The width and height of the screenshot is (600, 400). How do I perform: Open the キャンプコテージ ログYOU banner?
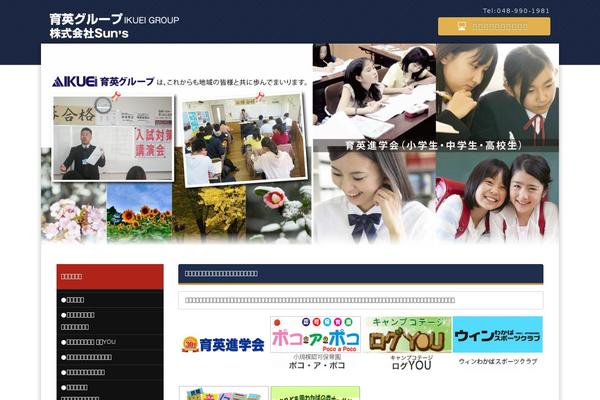coord(408,334)
